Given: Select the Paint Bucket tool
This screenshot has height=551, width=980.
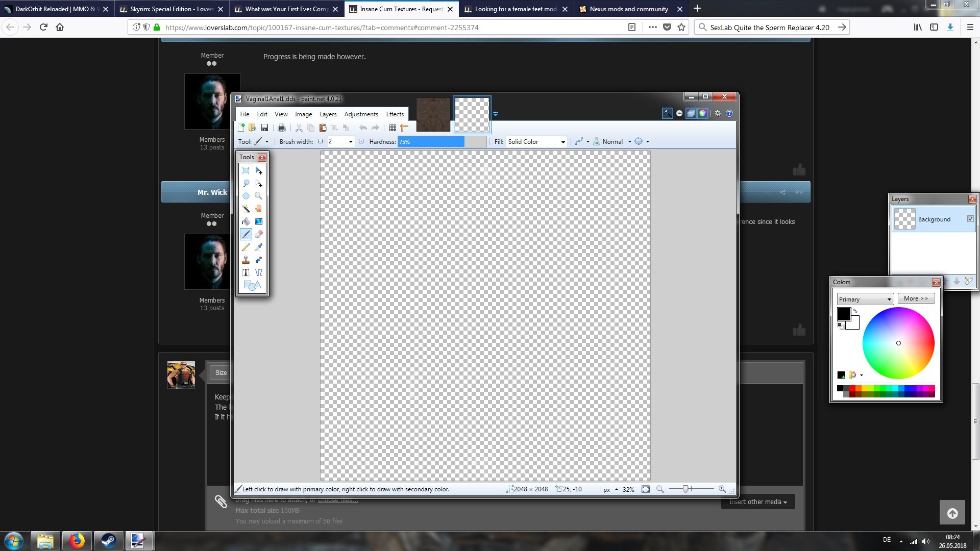Looking at the screenshot, I should [x=246, y=221].
